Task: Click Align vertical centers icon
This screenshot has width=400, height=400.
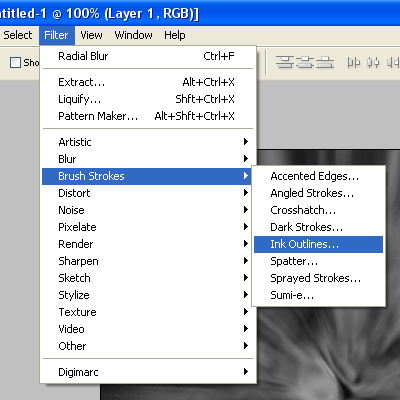Action: pos(305,62)
